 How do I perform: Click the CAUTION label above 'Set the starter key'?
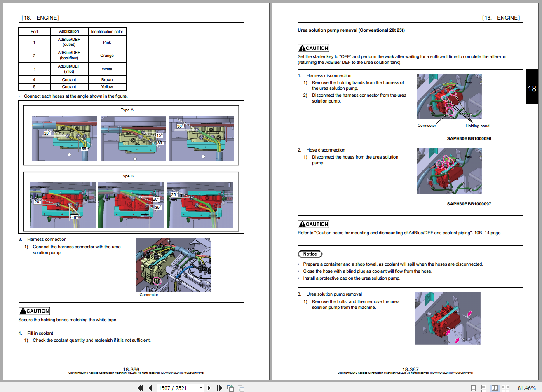pyautogui.click(x=314, y=48)
